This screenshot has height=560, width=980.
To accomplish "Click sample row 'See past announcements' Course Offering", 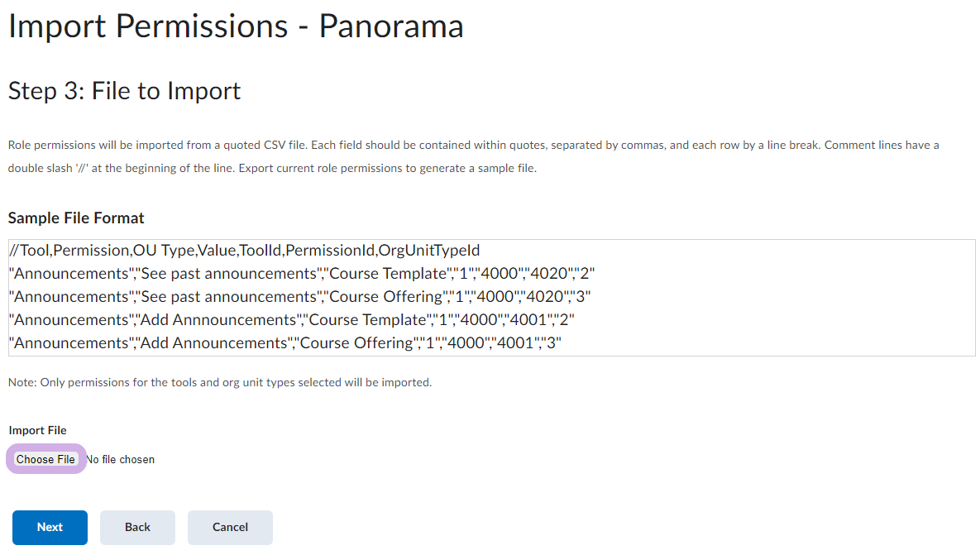I will [x=299, y=296].
